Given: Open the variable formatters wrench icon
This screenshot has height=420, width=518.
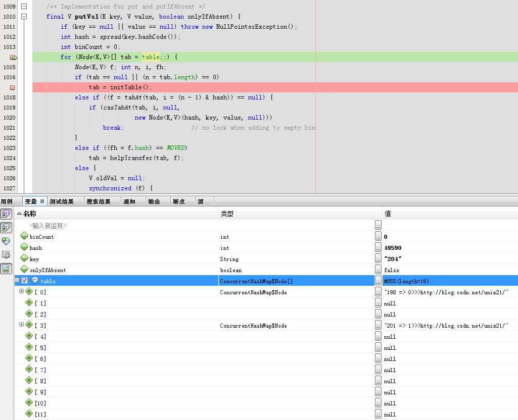Looking at the screenshot, I should (x=6, y=255).
